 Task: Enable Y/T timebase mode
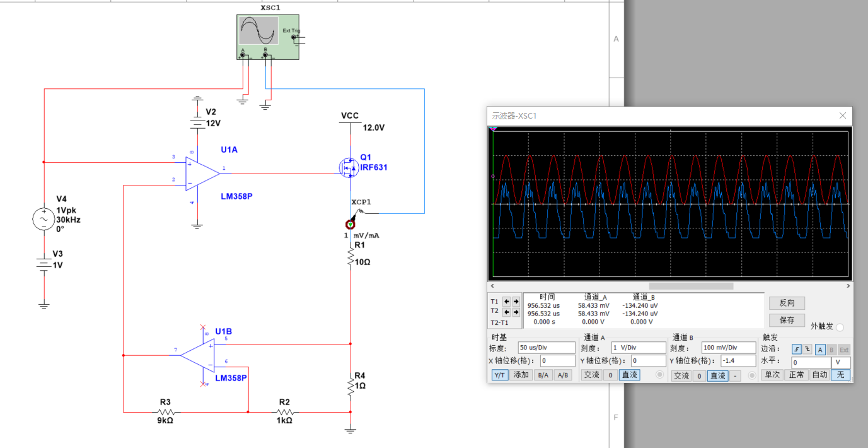click(501, 375)
